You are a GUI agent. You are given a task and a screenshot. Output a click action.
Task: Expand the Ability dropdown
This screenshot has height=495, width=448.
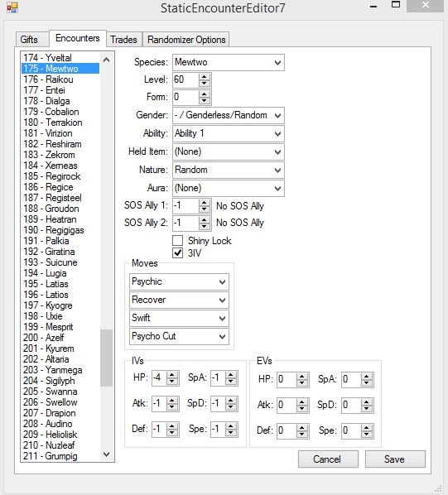tap(229, 133)
